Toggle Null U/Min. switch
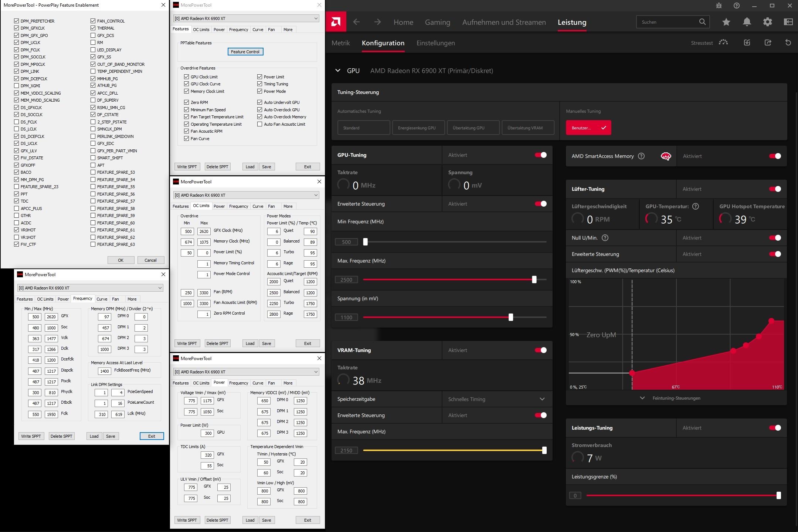 tap(775, 238)
